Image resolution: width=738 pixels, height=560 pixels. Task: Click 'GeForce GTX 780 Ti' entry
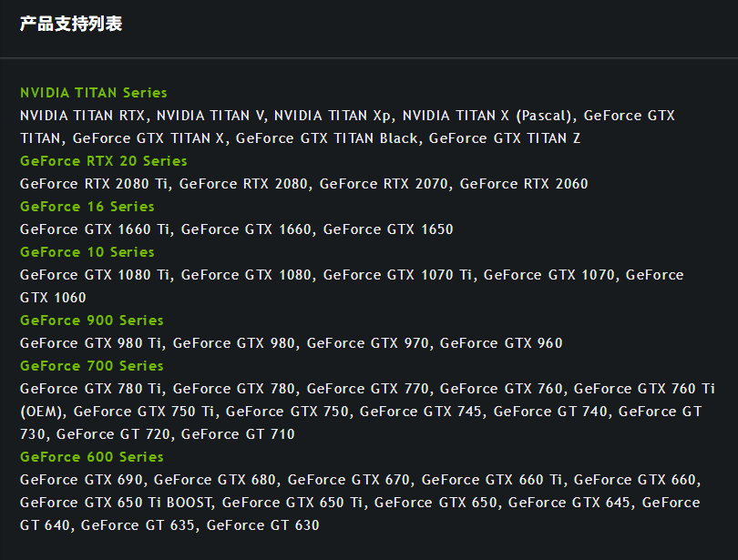(x=90, y=389)
